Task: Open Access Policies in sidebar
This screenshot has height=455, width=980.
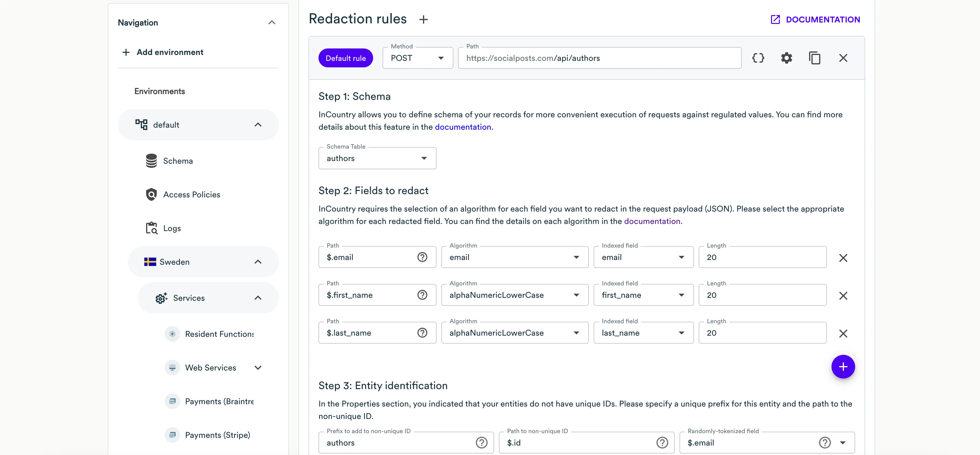Action: coord(191,195)
